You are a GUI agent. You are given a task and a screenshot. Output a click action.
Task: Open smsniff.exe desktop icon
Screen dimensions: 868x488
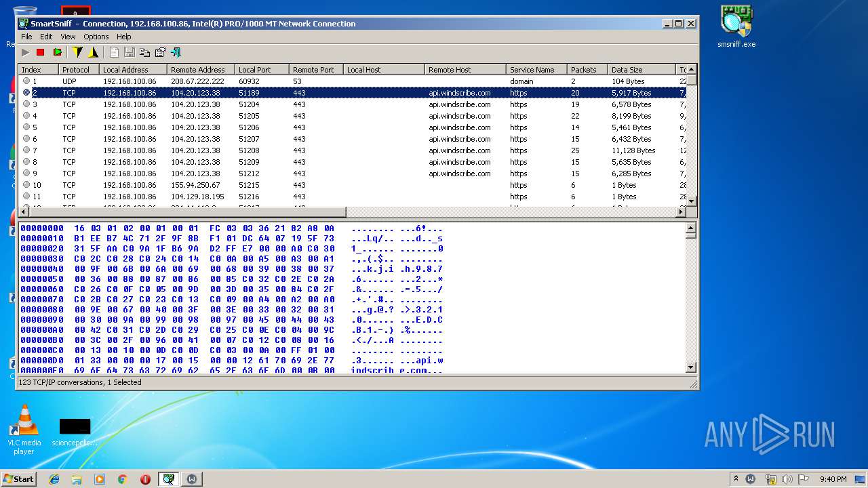(736, 27)
